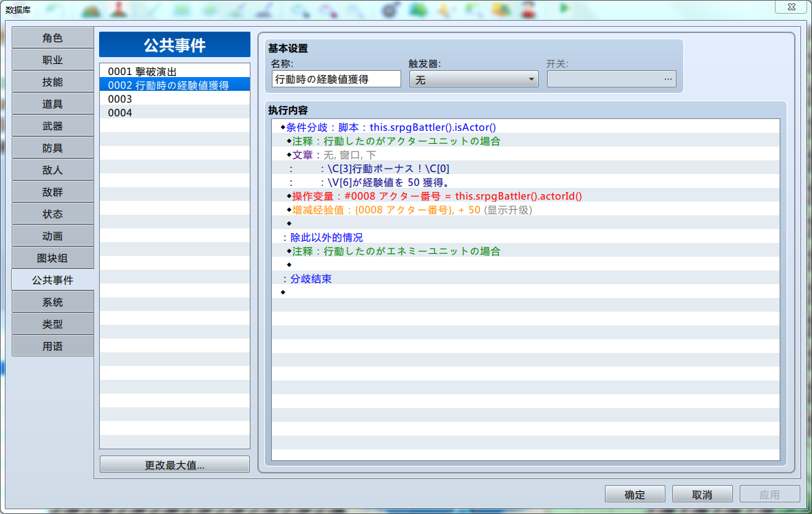Click the 应用 button
The width and height of the screenshot is (812, 514).
pyautogui.click(x=769, y=494)
